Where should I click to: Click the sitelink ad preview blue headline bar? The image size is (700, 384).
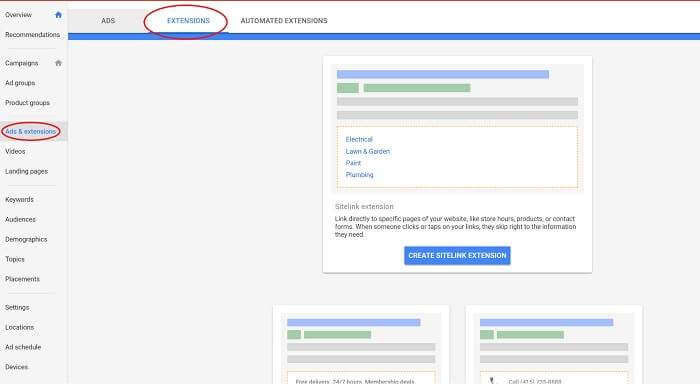443,74
